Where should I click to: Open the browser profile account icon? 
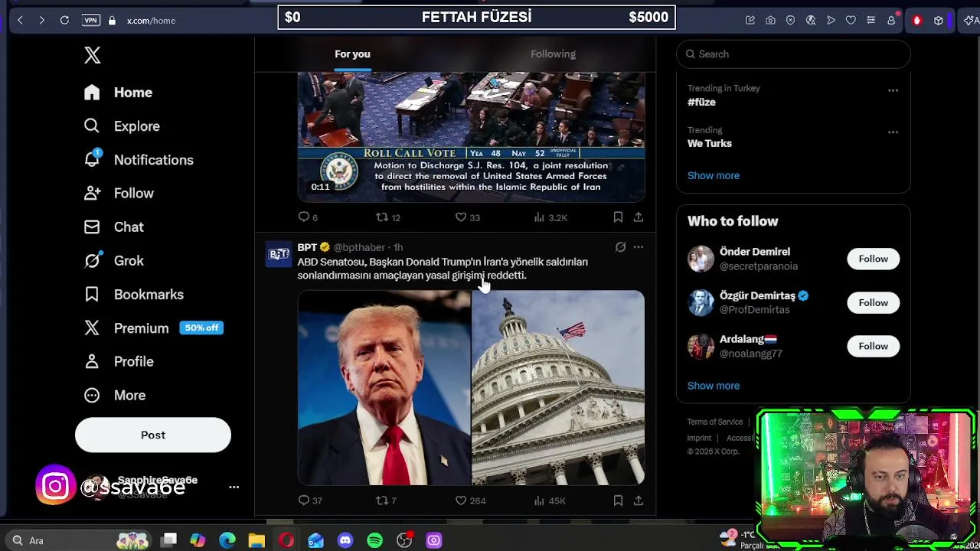[x=891, y=21]
